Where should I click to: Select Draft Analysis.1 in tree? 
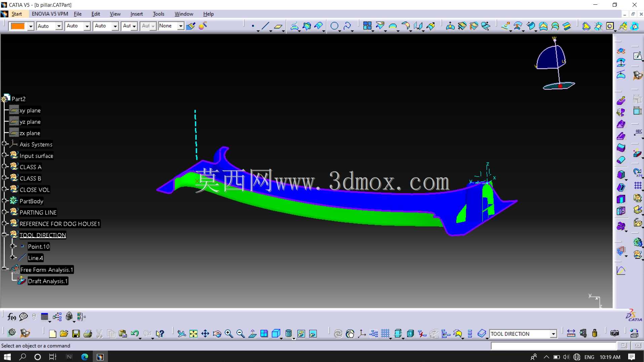click(48, 281)
